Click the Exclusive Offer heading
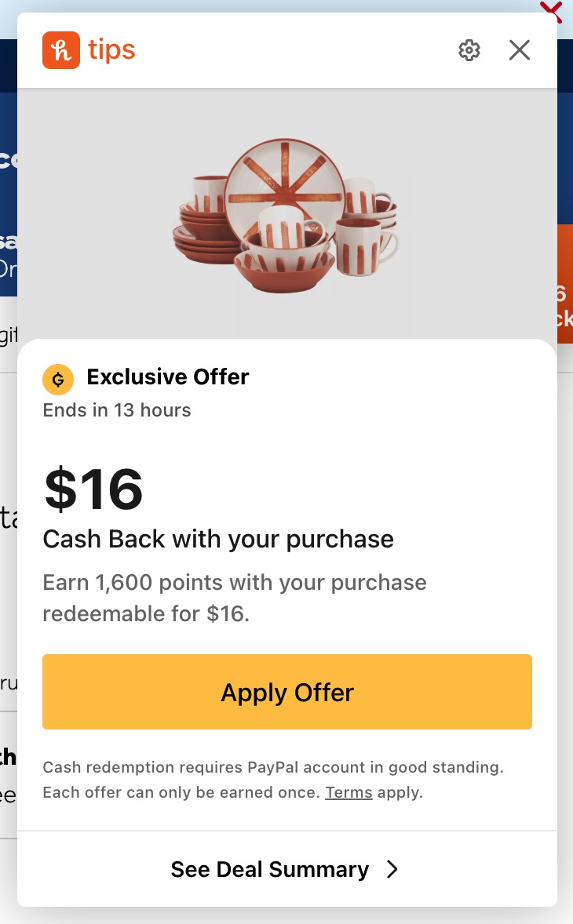The image size is (573, 924). (x=168, y=377)
